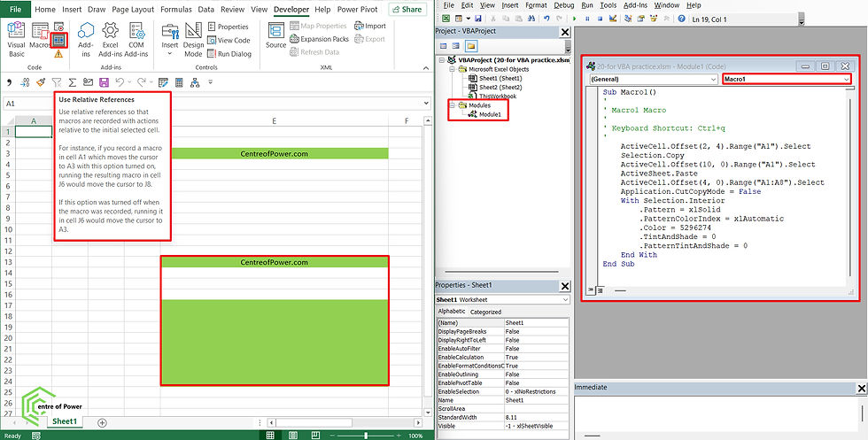This screenshot has width=868, height=440.
Task: Click the green Run Sub play icon
Action: 574,19
